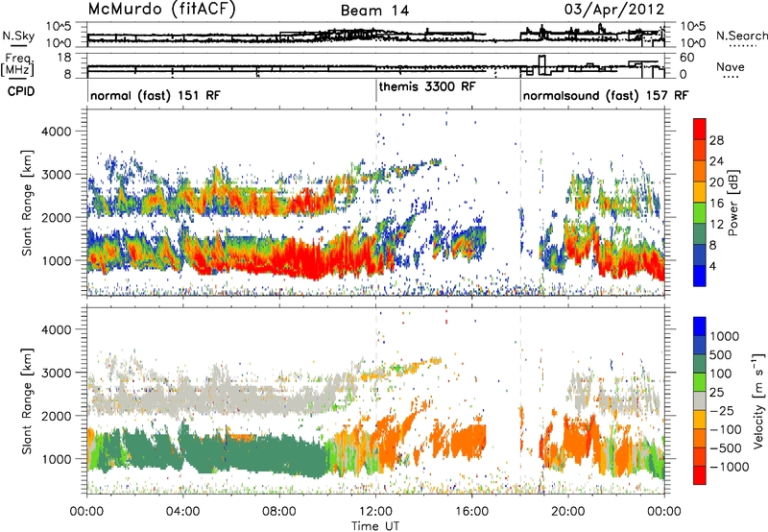Click the "08:00" time tick label
This screenshot has height=532, width=768.
click(279, 512)
